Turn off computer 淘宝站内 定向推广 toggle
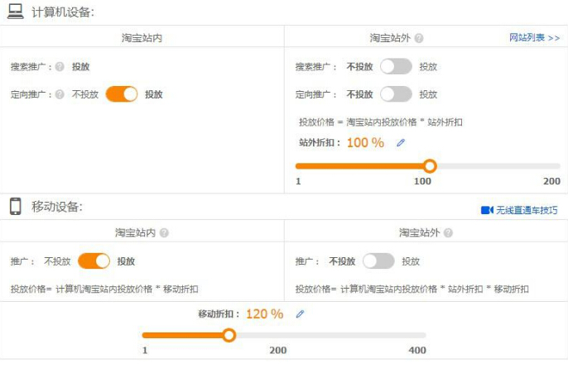This screenshot has height=392, width=568. [122, 94]
